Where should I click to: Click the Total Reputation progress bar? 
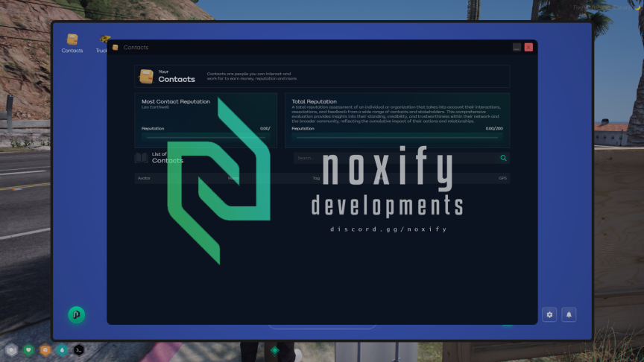397,137
